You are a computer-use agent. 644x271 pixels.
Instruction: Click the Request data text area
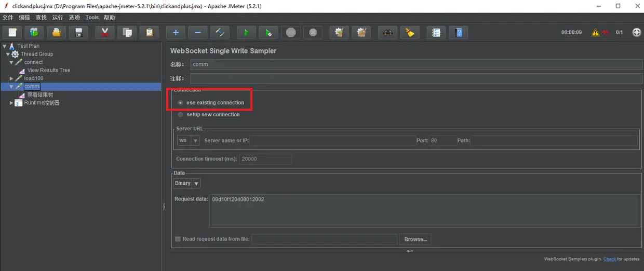[x=424, y=211]
